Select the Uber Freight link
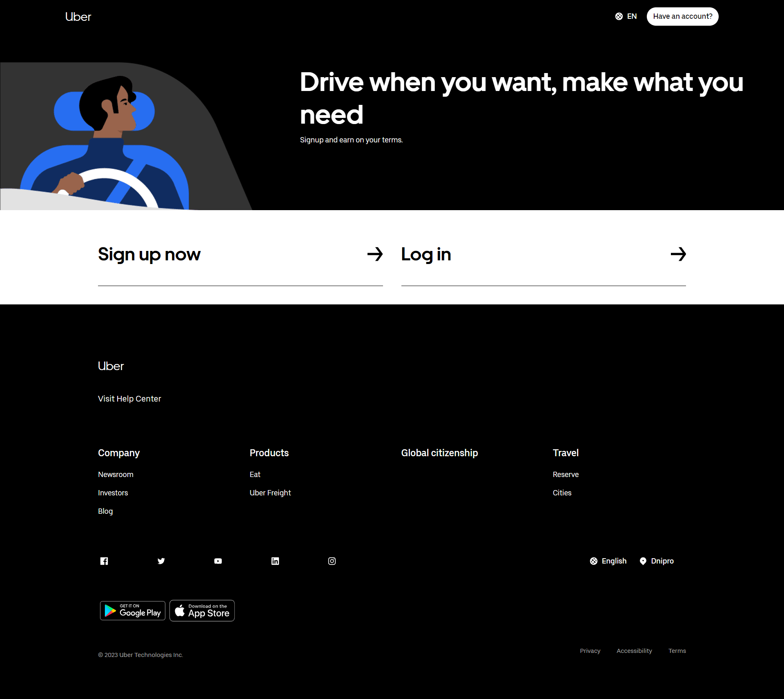This screenshot has width=784, height=699. tap(270, 493)
